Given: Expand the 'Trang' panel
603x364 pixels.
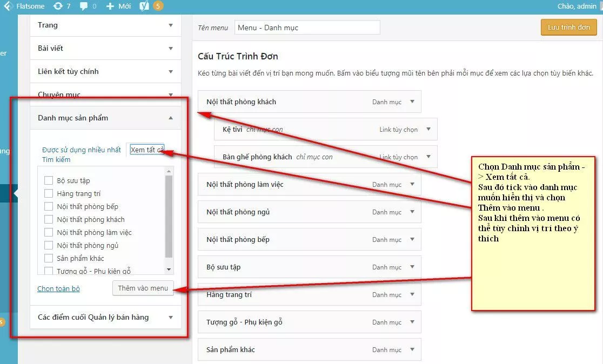Looking at the screenshot, I should pos(171,25).
